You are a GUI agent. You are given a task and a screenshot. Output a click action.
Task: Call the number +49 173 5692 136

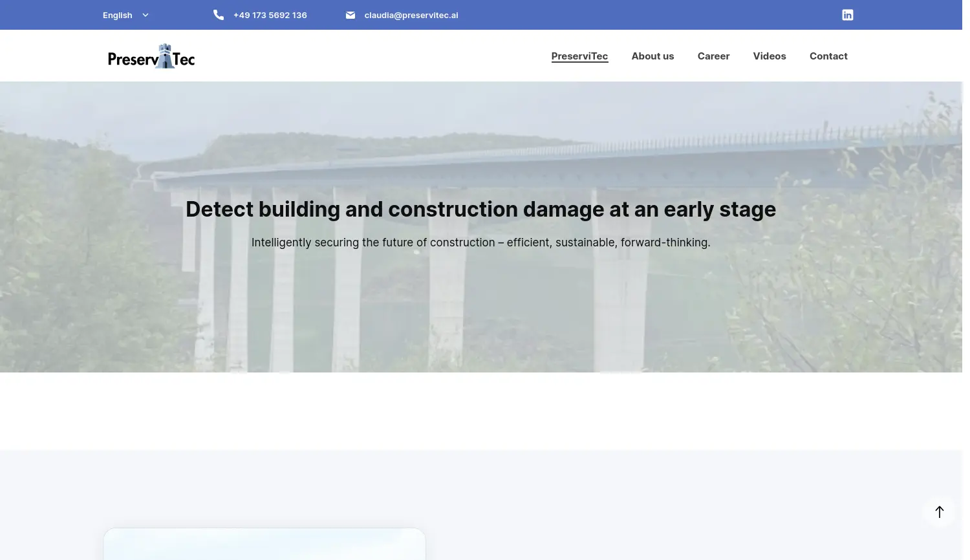click(x=270, y=15)
